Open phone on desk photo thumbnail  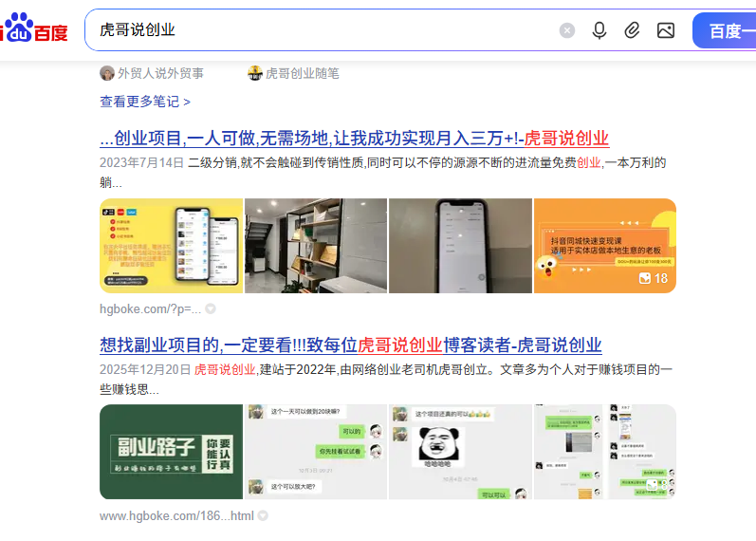(460, 246)
